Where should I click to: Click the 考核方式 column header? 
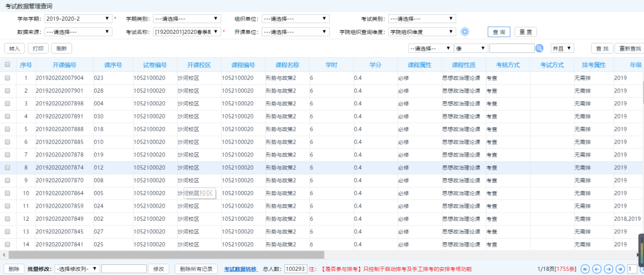tap(507, 65)
